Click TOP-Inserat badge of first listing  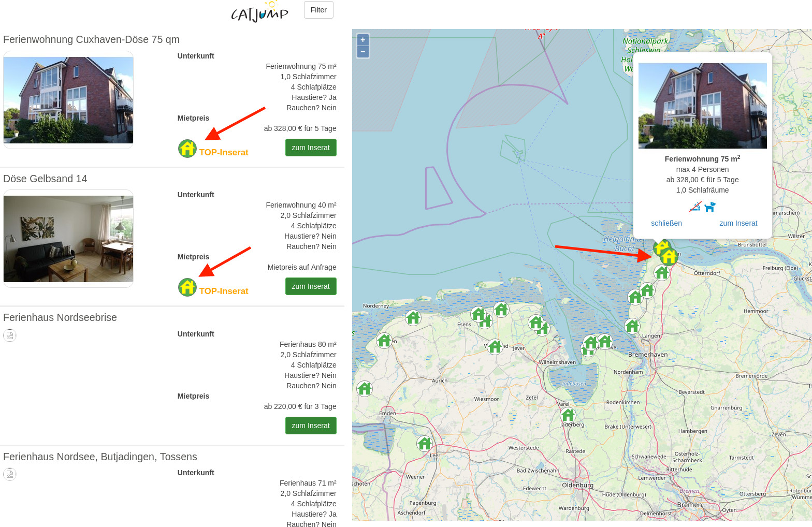coord(213,149)
